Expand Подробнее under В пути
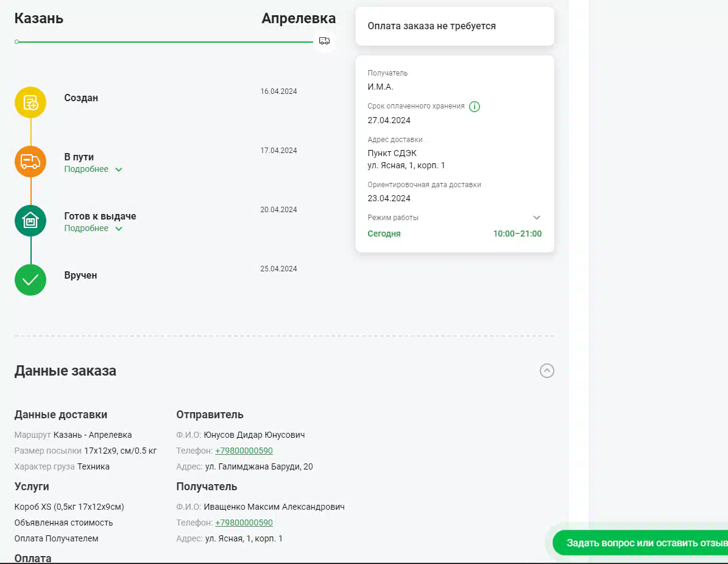728x564 pixels. [x=93, y=170]
